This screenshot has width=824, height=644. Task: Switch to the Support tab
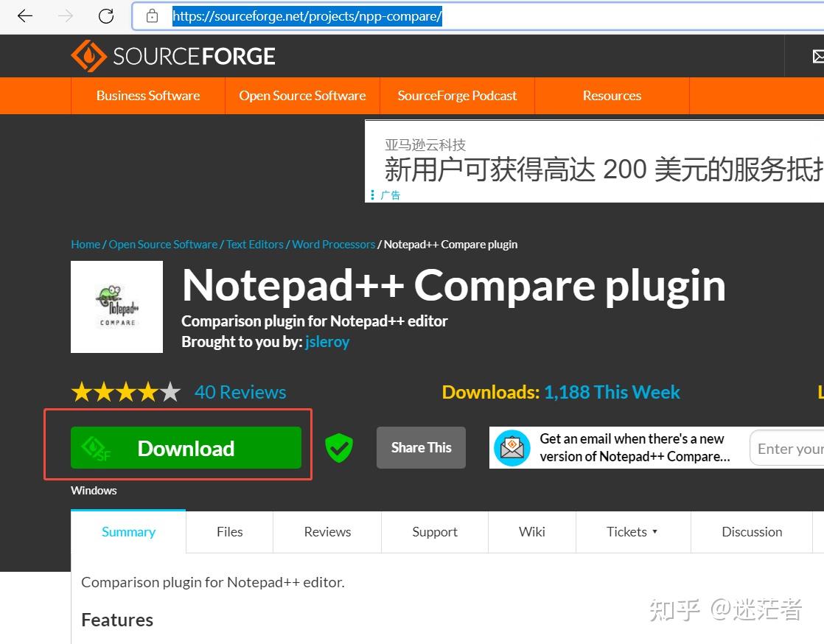tap(435, 531)
